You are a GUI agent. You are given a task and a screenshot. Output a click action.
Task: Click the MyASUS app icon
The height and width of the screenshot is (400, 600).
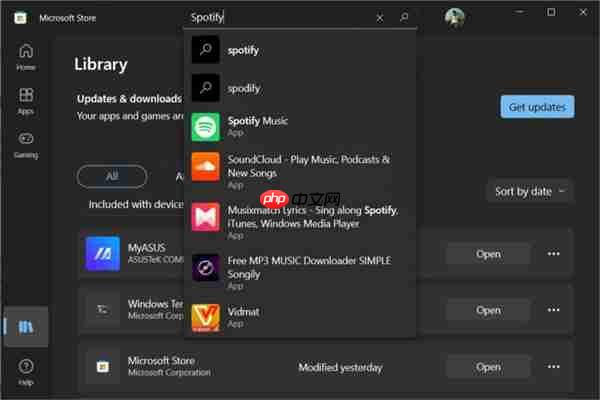(x=103, y=253)
